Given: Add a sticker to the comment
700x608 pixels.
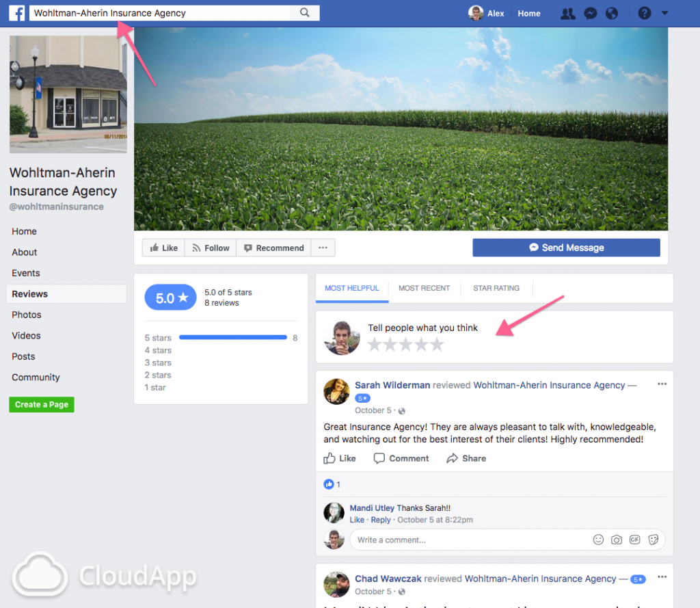Looking at the screenshot, I should point(653,540).
